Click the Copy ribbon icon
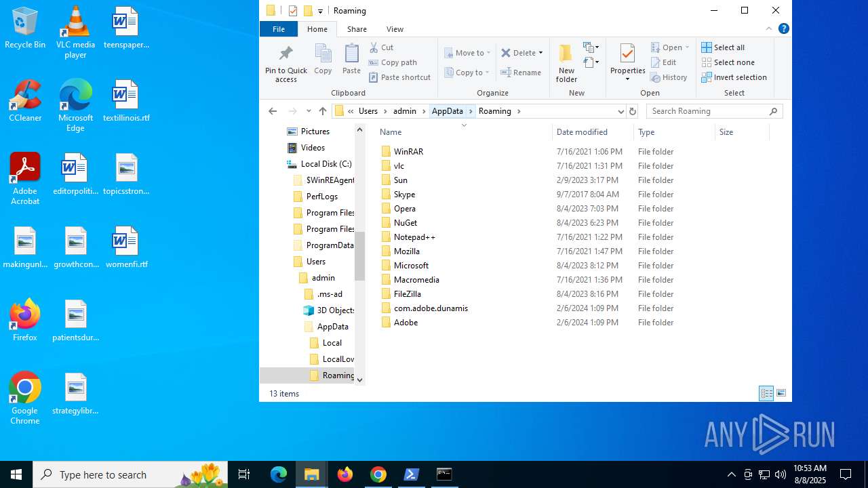This screenshot has width=868, height=488. click(x=323, y=58)
